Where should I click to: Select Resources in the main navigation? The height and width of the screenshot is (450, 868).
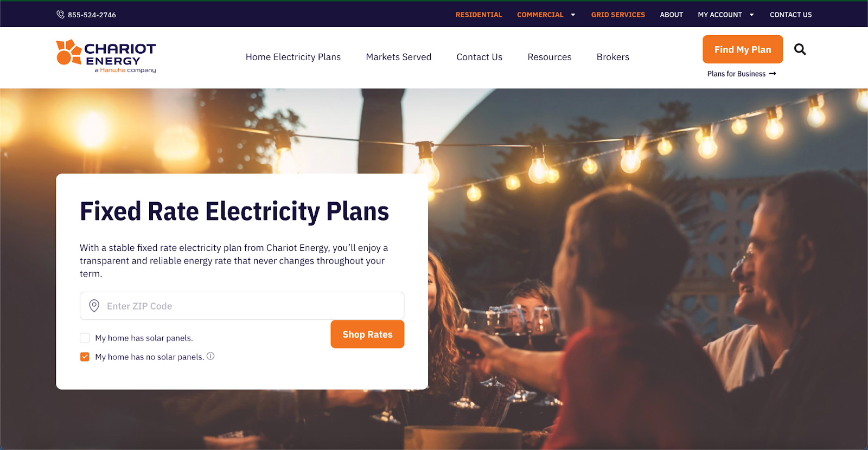pyautogui.click(x=550, y=57)
